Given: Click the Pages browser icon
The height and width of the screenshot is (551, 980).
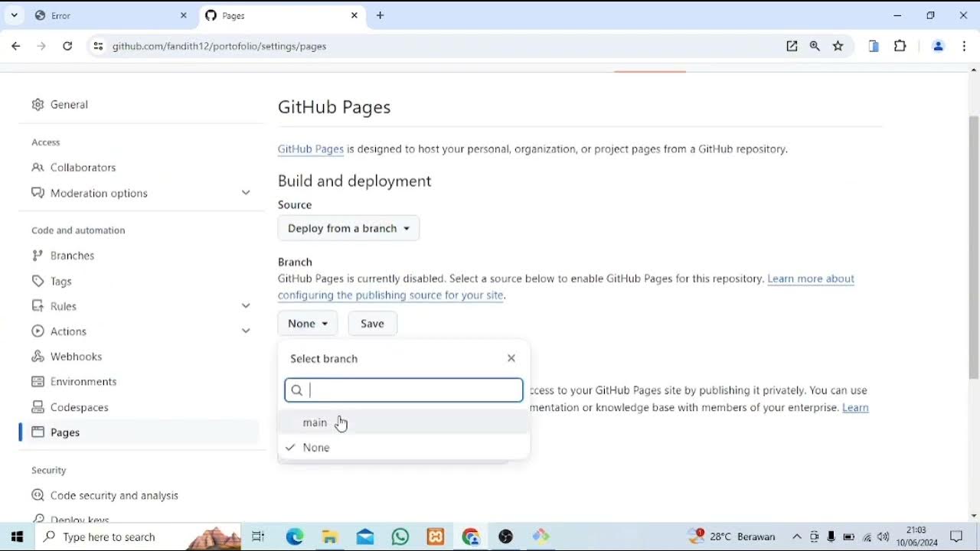Looking at the screenshot, I should point(38,432).
